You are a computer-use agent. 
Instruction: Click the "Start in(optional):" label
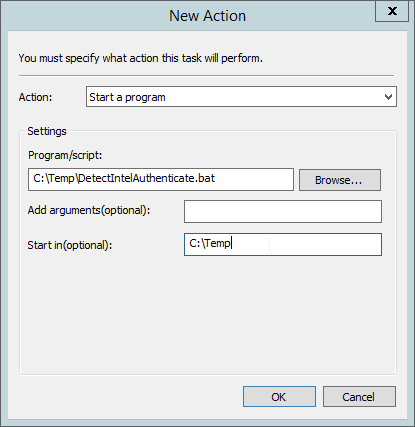70,245
